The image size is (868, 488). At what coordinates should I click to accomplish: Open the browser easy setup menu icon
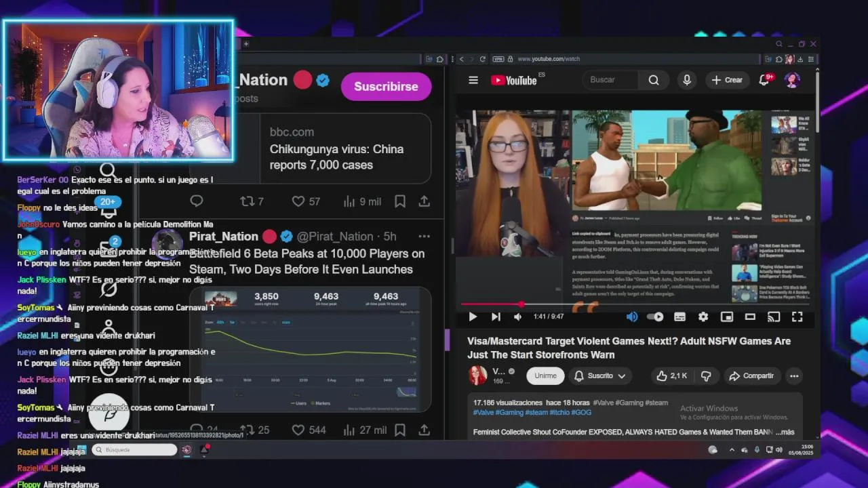coord(811,59)
